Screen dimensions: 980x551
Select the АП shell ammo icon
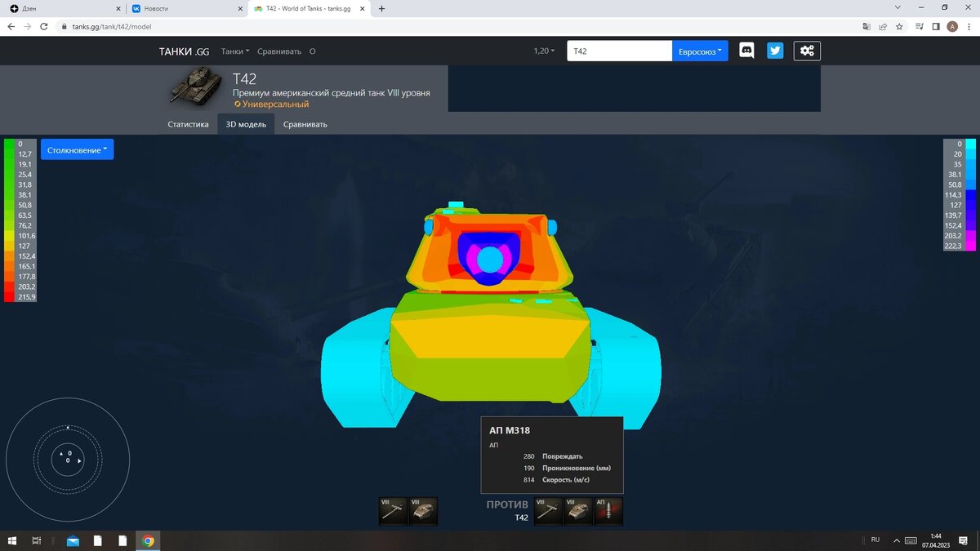608,511
